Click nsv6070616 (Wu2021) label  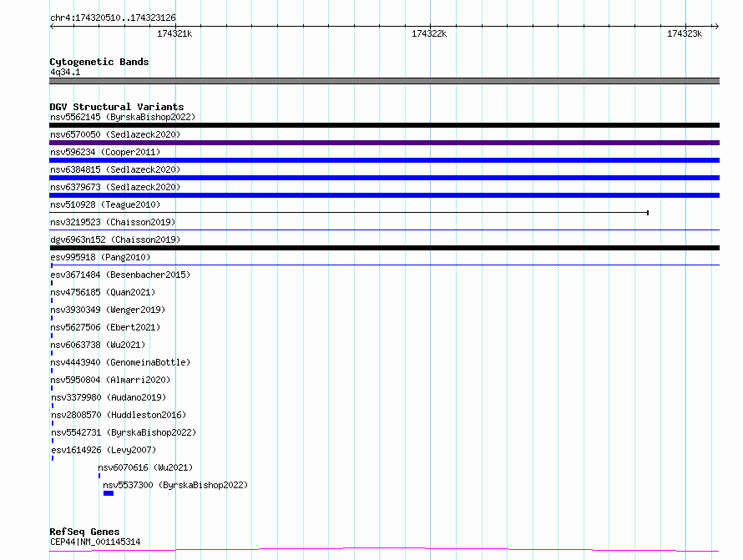click(145, 467)
